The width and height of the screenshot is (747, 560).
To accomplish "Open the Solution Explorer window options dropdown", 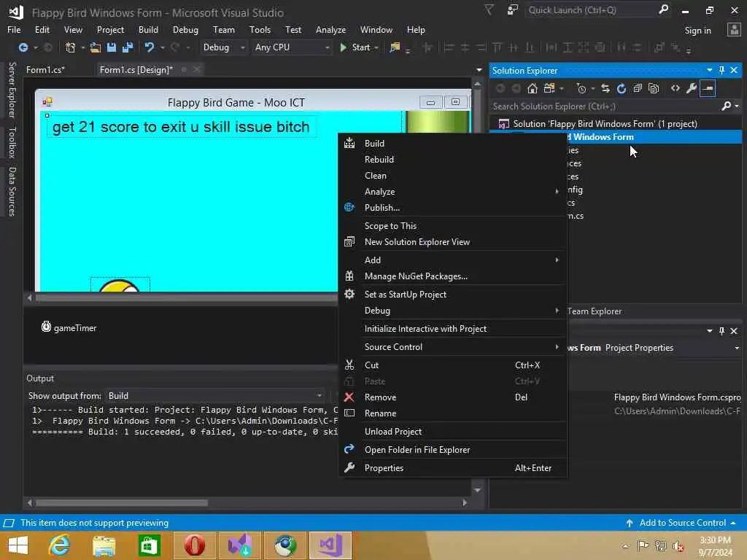I will (709, 70).
